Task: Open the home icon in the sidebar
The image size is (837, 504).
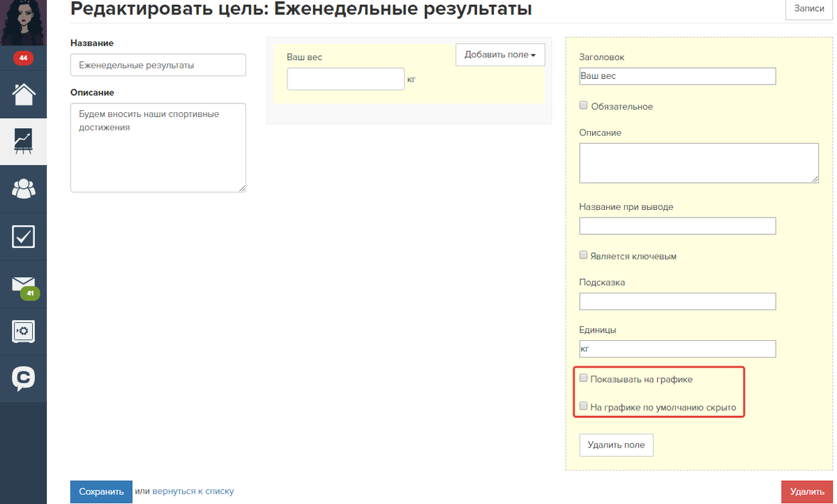Action: 23,93
